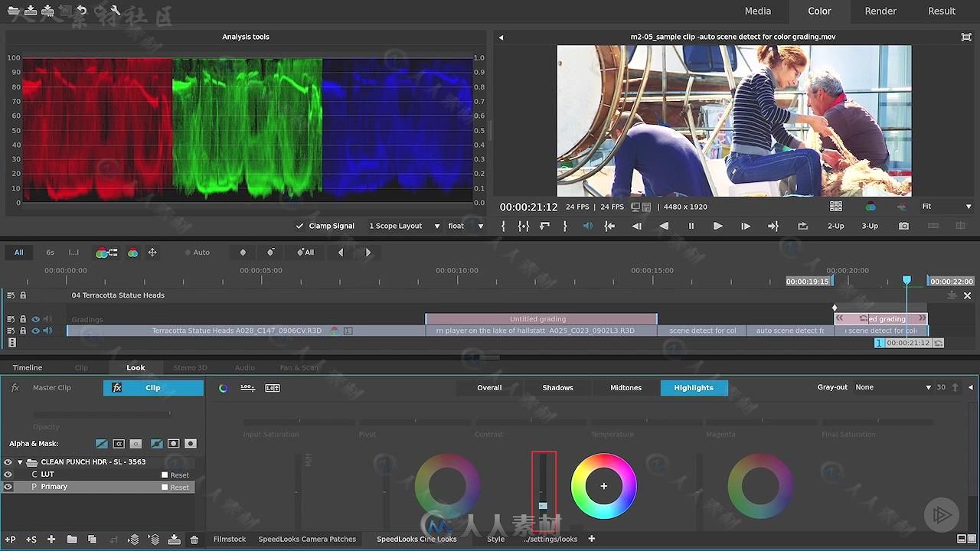
Task: Select Shadows range tab
Action: coord(557,388)
